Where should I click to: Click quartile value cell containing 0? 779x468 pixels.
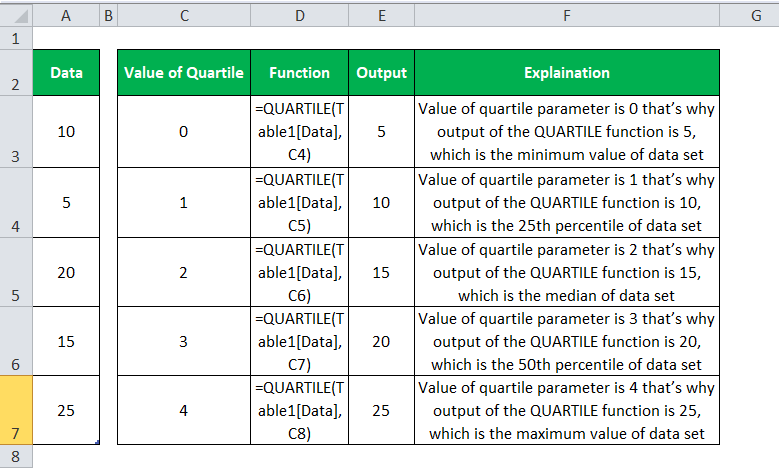click(x=183, y=131)
